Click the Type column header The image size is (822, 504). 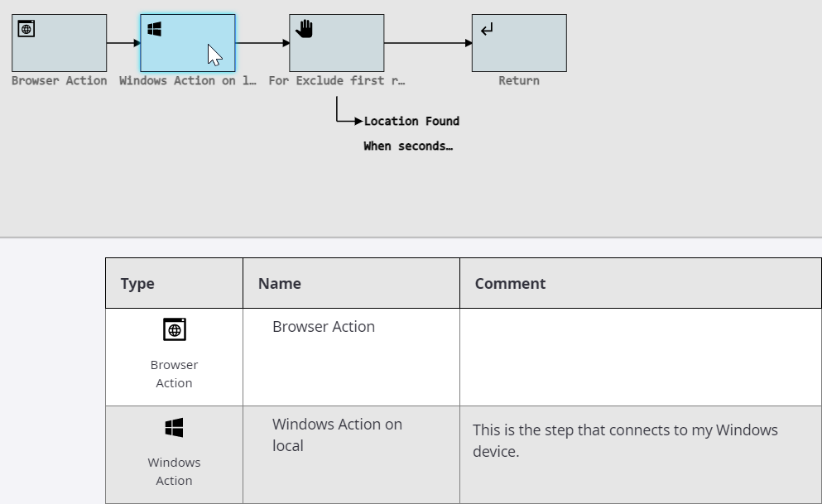137,283
